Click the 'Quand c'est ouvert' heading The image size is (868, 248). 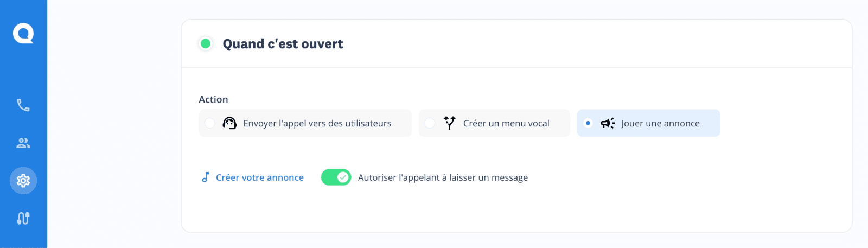click(x=283, y=44)
